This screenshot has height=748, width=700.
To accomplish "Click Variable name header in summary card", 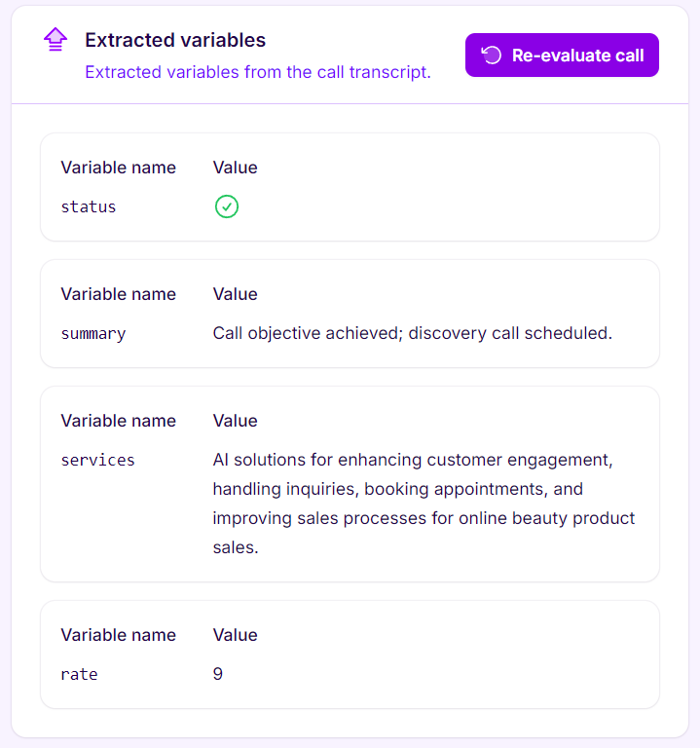I will point(118,294).
